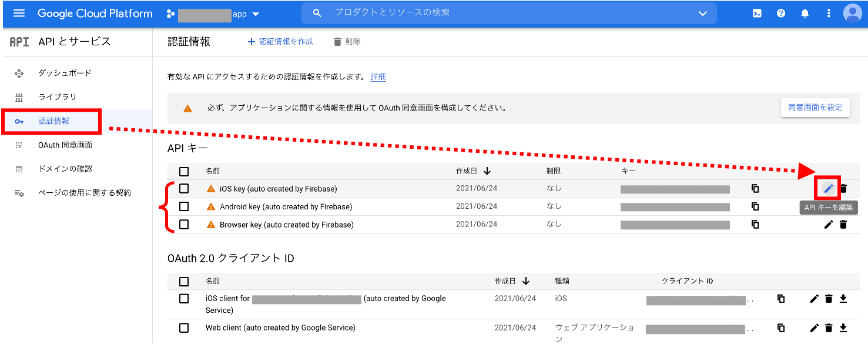Click the API キー 名前 column header
The height and width of the screenshot is (344, 868).
213,171
